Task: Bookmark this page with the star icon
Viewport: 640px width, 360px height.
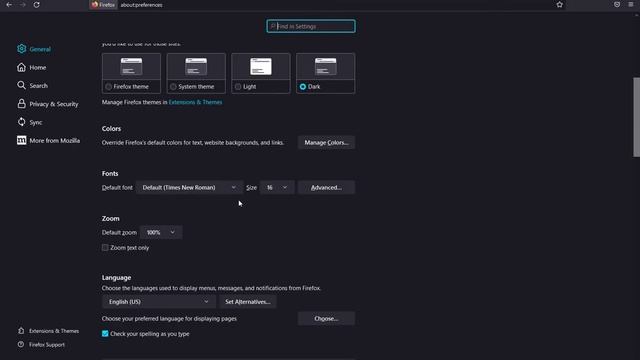Action: 560,4
